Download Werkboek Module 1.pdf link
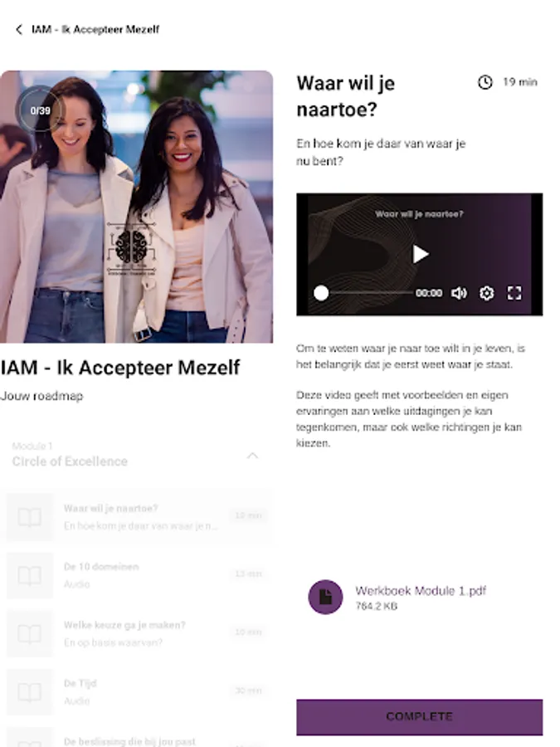 (421, 591)
